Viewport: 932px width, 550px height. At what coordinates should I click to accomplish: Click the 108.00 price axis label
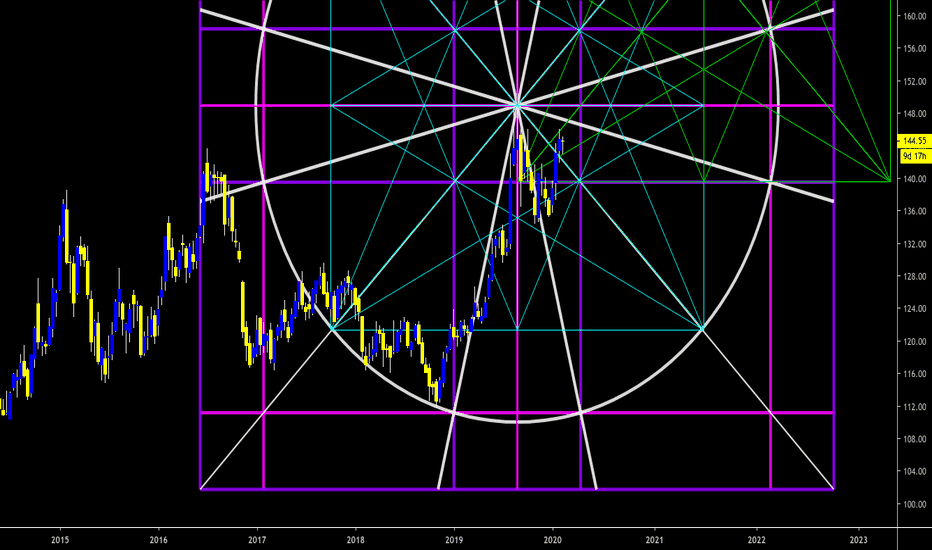point(915,439)
